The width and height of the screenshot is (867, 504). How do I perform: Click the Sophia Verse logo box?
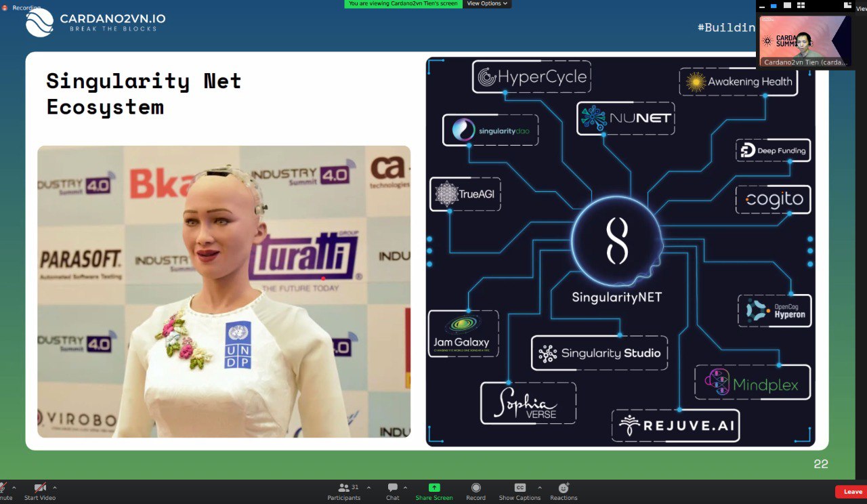pos(528,403)
